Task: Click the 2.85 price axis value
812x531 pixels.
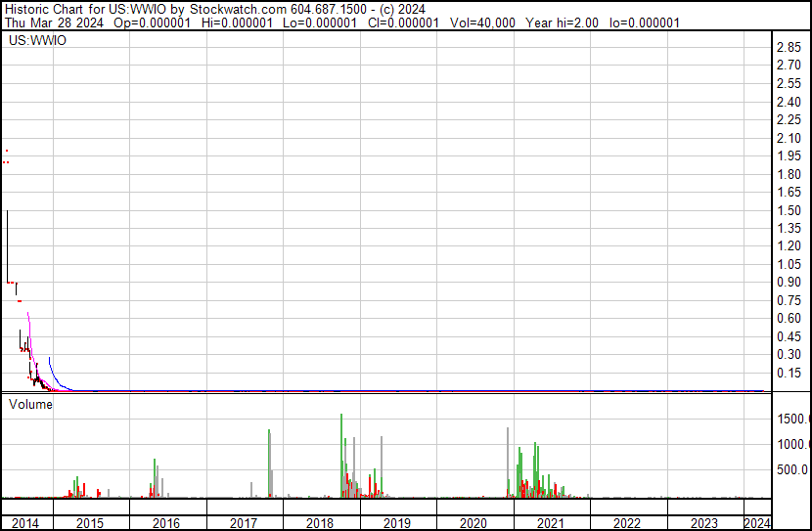Action: point(789,47)
